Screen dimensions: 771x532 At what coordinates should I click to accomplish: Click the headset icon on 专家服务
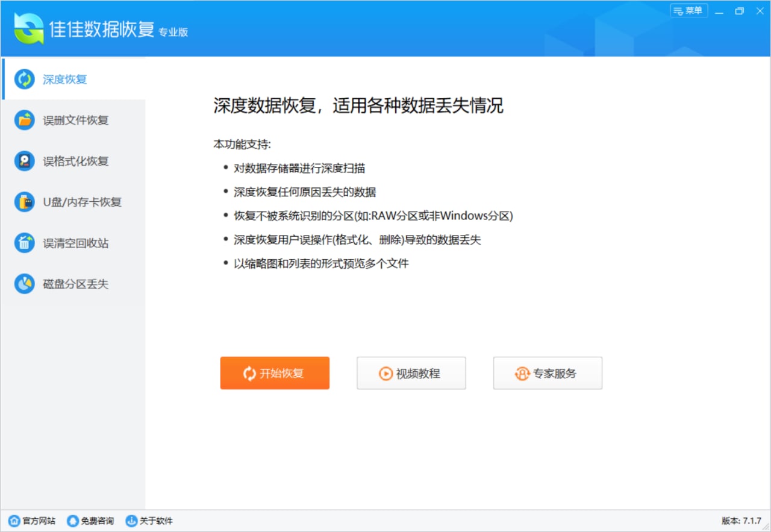tap(522, 374)
